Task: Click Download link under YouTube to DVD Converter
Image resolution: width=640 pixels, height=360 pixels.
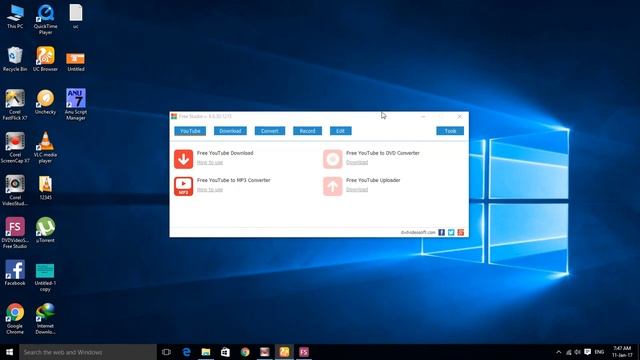Action: (x=357, y=162)
